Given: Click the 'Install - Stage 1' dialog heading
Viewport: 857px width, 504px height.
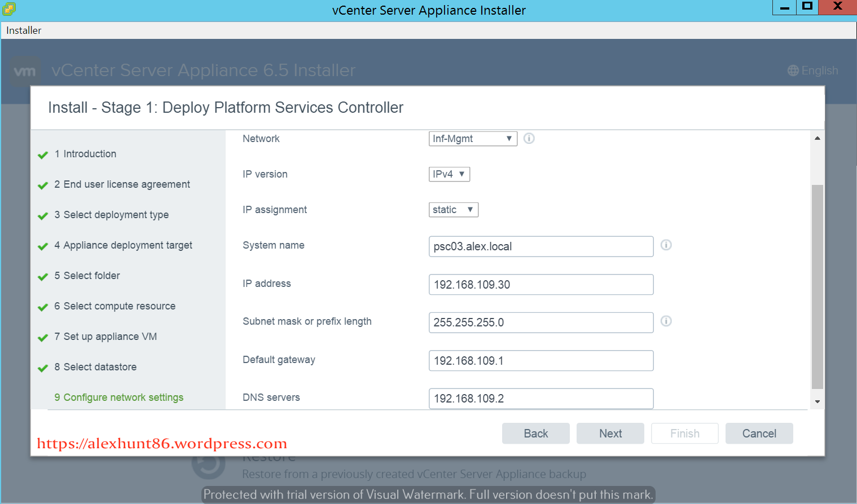Looking at the screenshot, I should 226,108.
